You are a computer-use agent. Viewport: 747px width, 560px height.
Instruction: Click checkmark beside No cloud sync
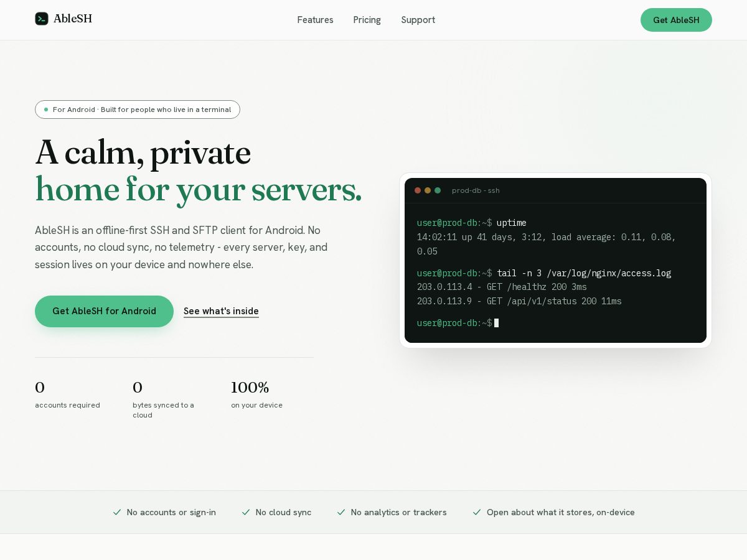click(246, 512)
